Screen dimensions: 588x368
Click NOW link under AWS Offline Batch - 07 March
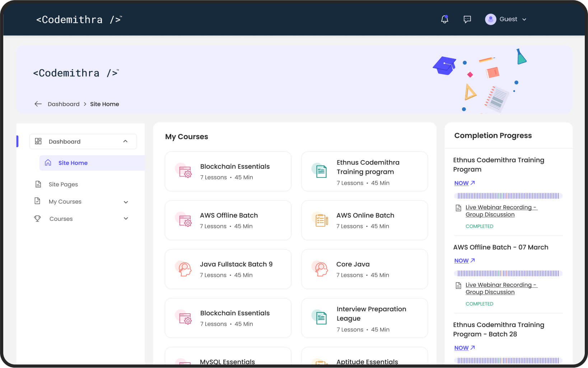click(x=465, y=261)
